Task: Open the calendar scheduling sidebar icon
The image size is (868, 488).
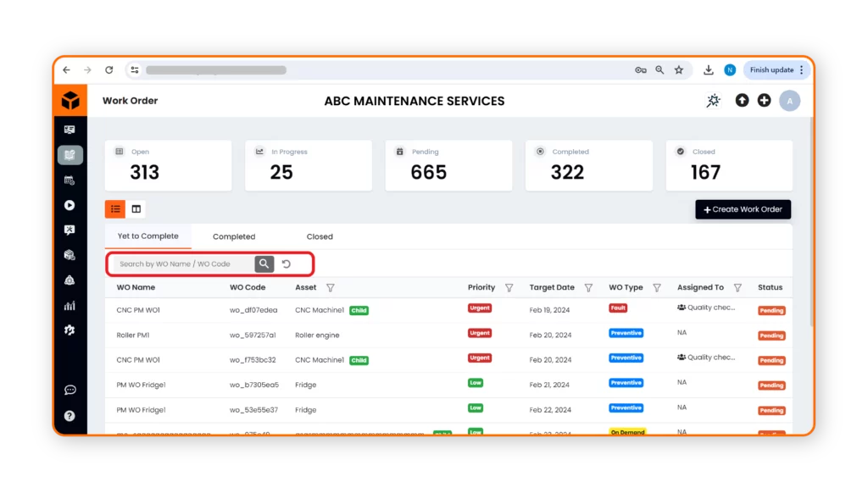Action: pyautogui.click(x=70, y=180)
